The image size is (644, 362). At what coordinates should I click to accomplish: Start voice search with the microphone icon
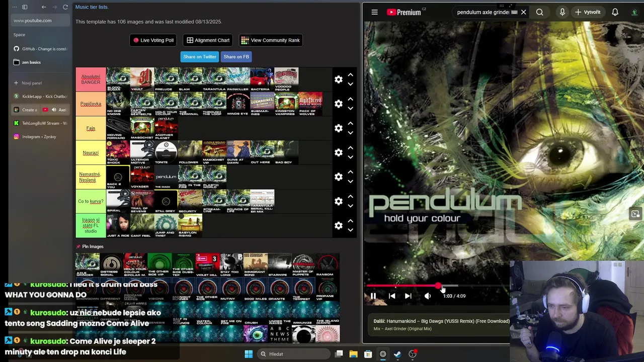pos(562,12)
